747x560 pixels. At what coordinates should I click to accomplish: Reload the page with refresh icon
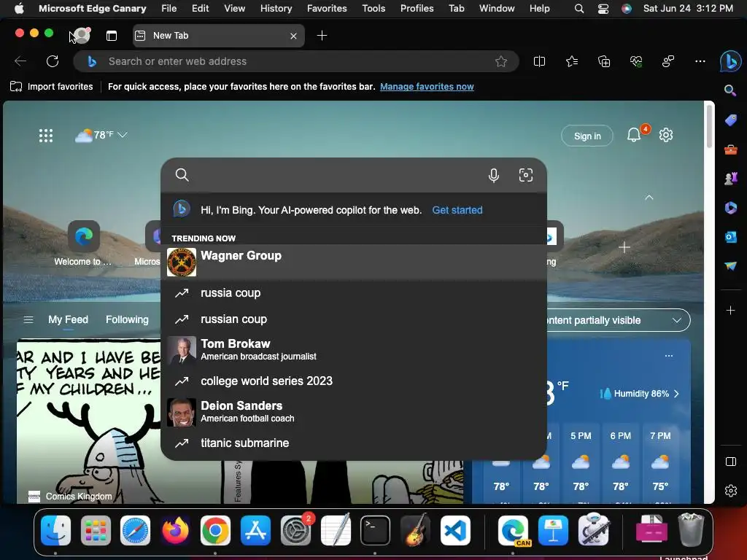(53, 61)
